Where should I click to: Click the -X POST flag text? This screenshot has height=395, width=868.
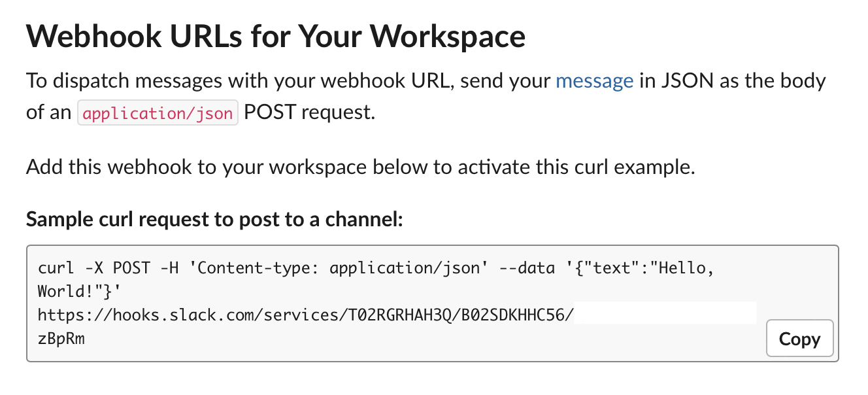(118, 267)
